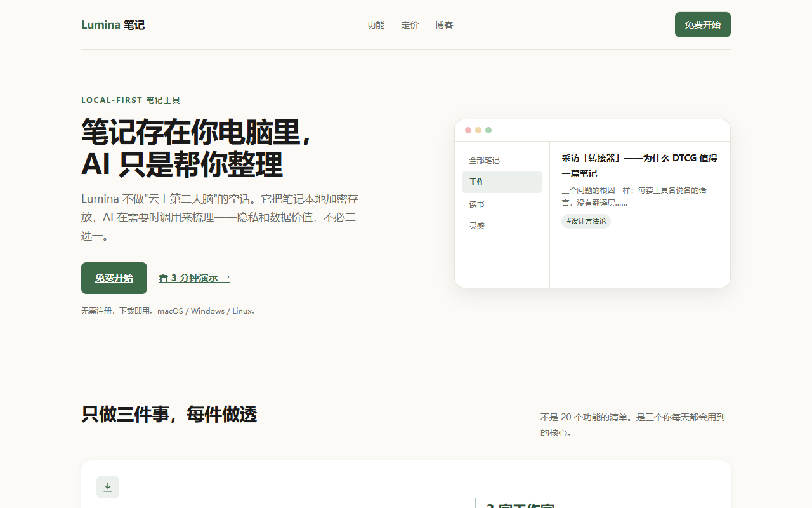Click the header 免费开始 button
This screenshot has width=812, height=508.
[x=703, y=25]
